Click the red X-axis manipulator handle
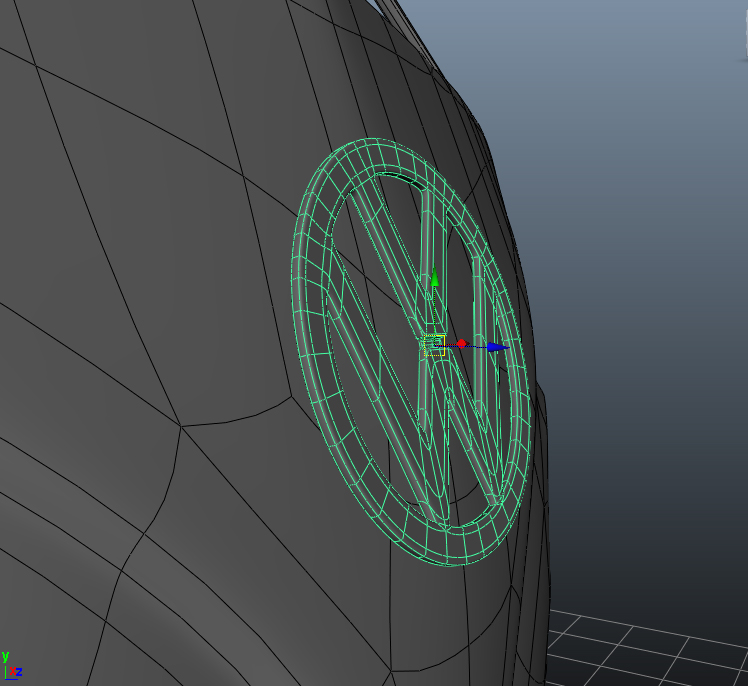The width and height of the screenshot is (748, 686). pos(461,343)
